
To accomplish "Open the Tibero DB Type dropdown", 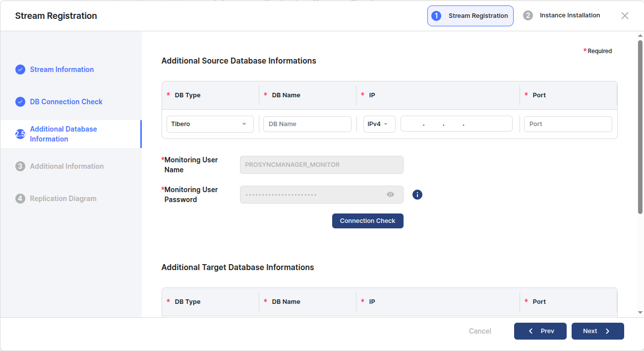I will [x=210, y=124].
